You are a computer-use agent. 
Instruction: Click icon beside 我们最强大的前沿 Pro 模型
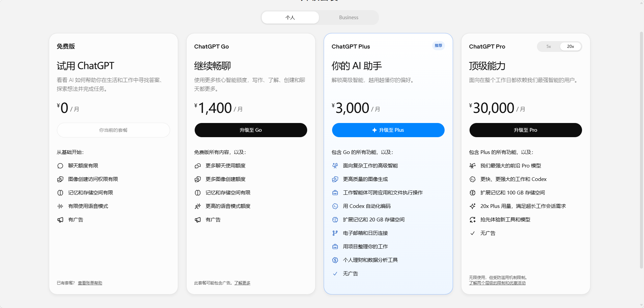pos(473,166)
